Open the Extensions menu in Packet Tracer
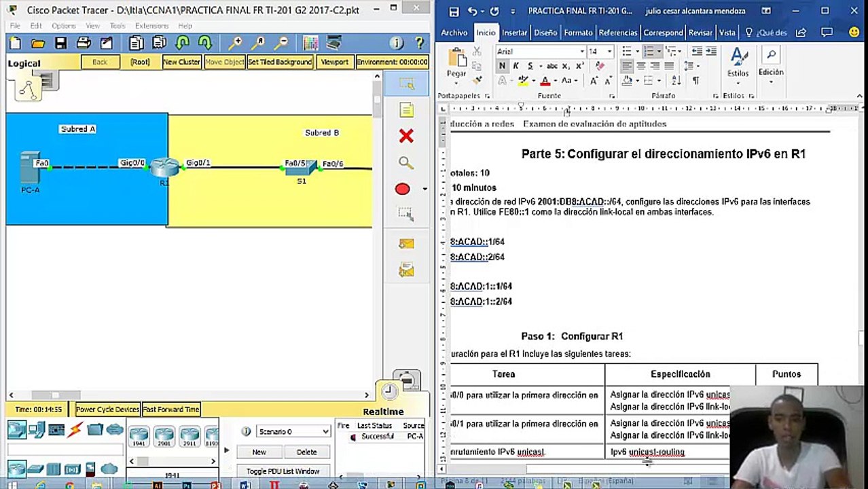 click(152, 26)
